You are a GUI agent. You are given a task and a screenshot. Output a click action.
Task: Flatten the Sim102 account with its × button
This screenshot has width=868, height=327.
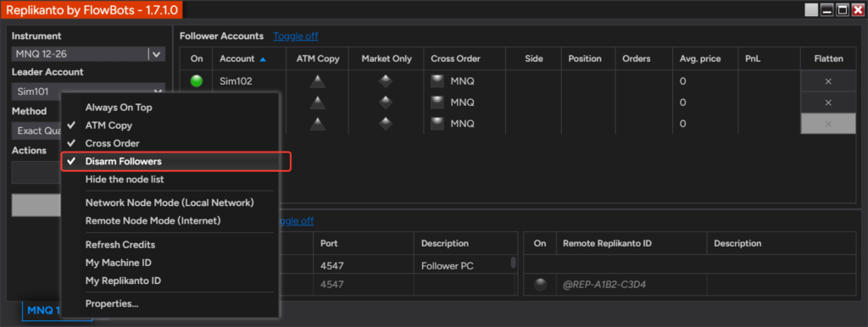pyautogui.click(x=828, y=81)
